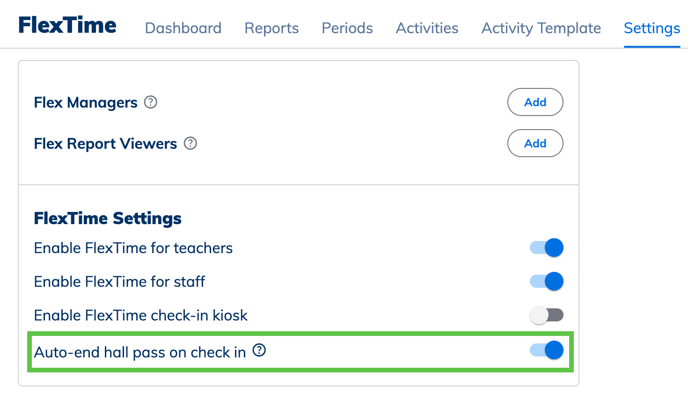Click the help icon beside Flex Managers

(x=150, y=102)
